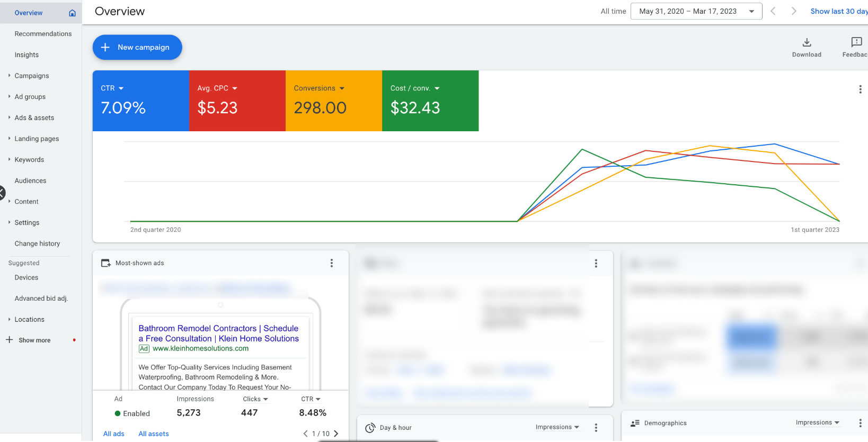Open the chart's three-dot options menu
The width and height of the screenshot is (868, 442).
(860, 89)
